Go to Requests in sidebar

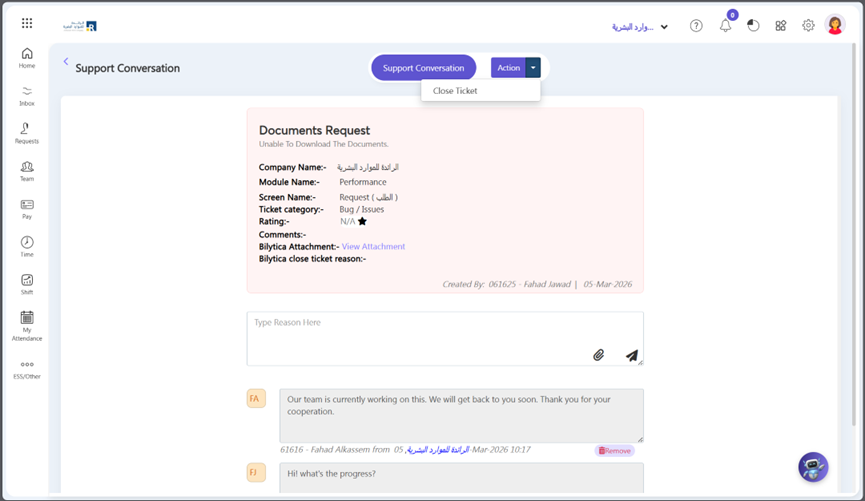point(27,133)
